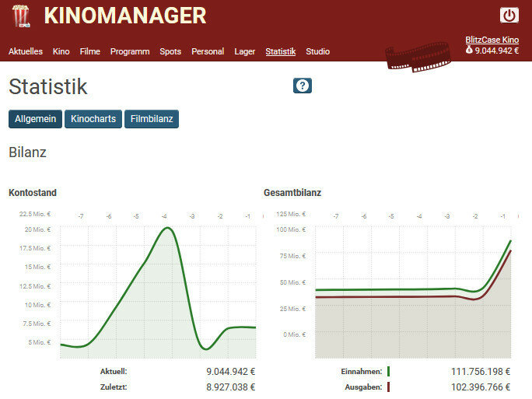Open the Studio menu

point(317,51)
